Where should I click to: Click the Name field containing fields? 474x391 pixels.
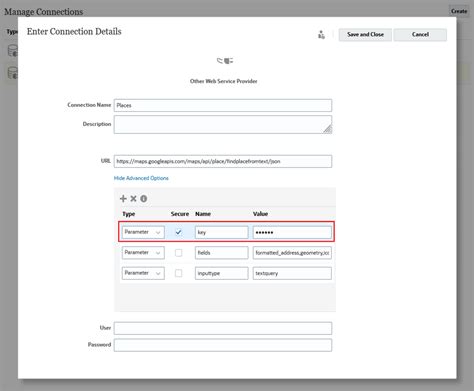point(222,253)
